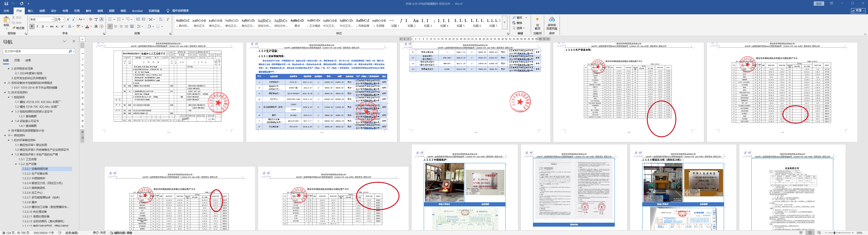Click the Save icon in quick access toolbar

click(x=6, y=3)
